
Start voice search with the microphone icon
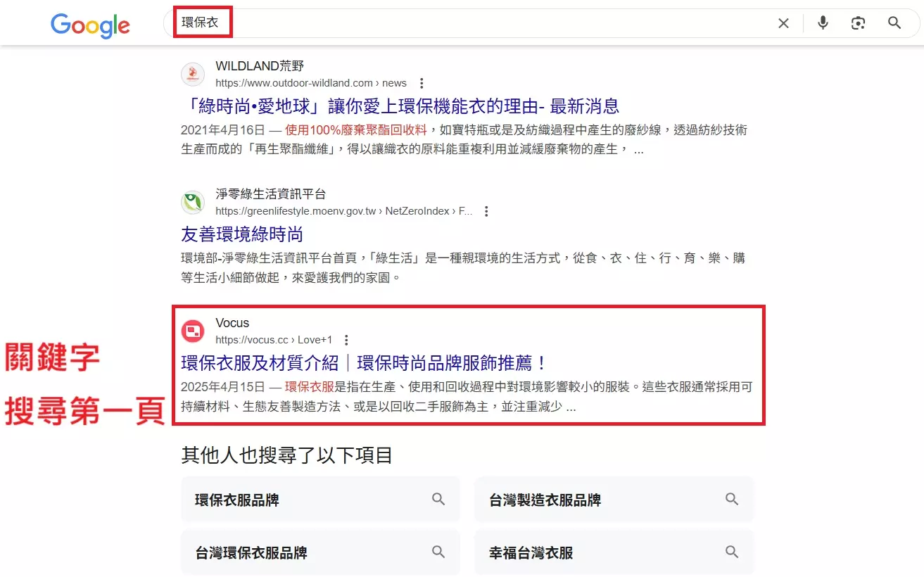[x=822, y=23]
